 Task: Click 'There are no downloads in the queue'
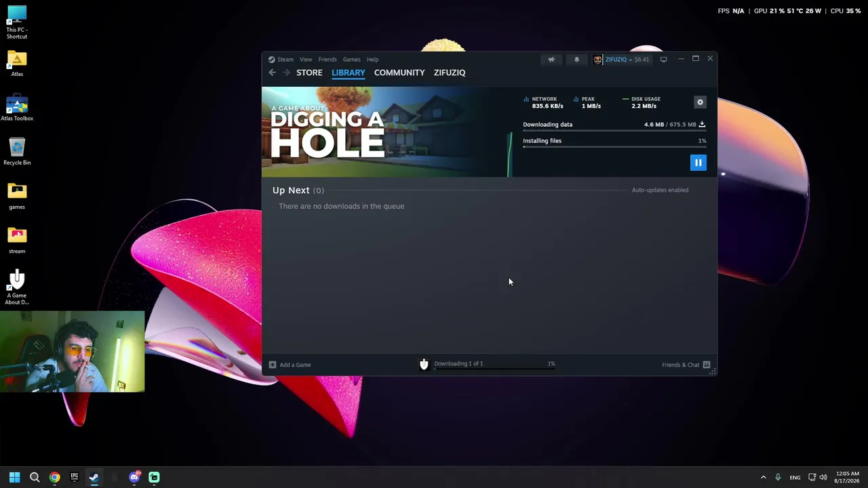[341, 206]
